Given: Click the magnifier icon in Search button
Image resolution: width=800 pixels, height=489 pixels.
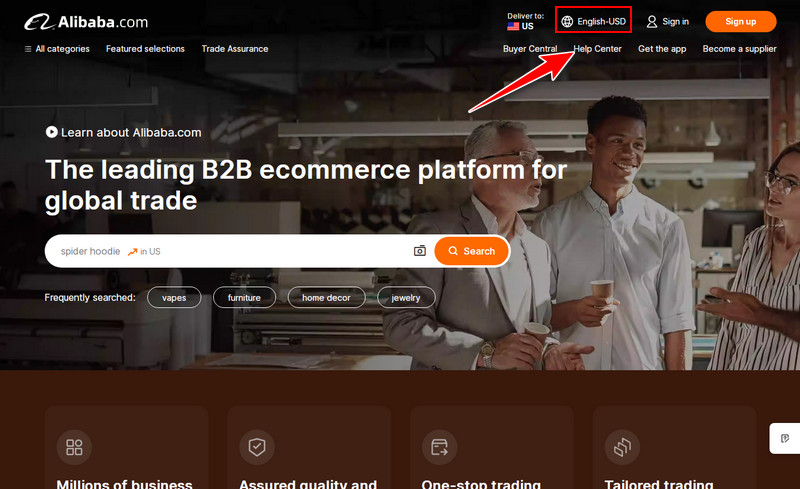Looking at the screenshot, I should click(x=453, y=251).
